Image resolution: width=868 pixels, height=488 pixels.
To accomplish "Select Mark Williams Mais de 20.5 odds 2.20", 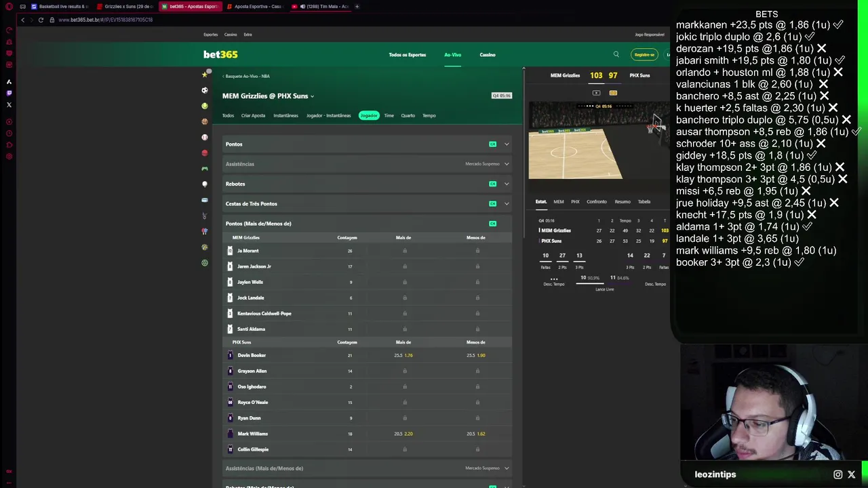I will [x=403, y=434].
